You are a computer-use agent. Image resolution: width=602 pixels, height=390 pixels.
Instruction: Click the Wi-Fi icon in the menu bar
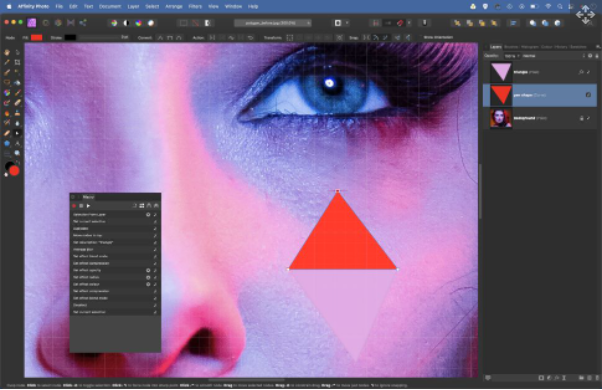coord(548,7)
